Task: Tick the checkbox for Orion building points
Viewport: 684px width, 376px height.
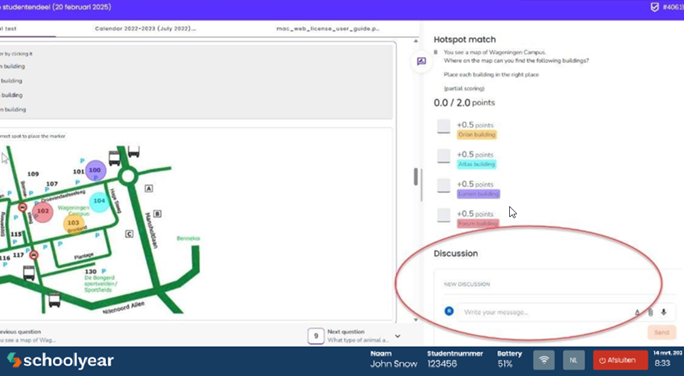Action: point(444,126)
